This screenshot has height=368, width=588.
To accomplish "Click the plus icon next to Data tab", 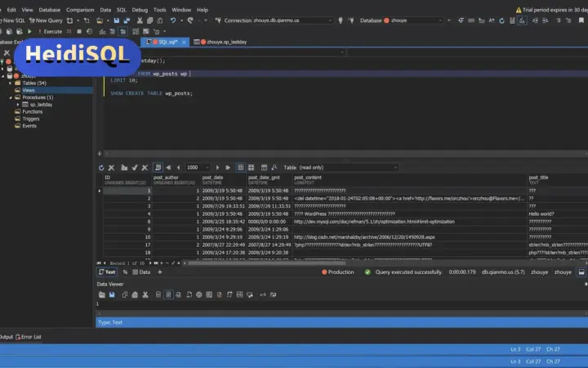I will coord(160,272).
